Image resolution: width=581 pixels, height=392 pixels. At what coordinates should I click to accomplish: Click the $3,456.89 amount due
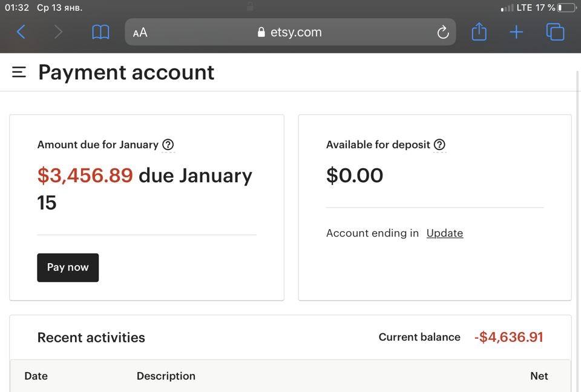[85, 175]
